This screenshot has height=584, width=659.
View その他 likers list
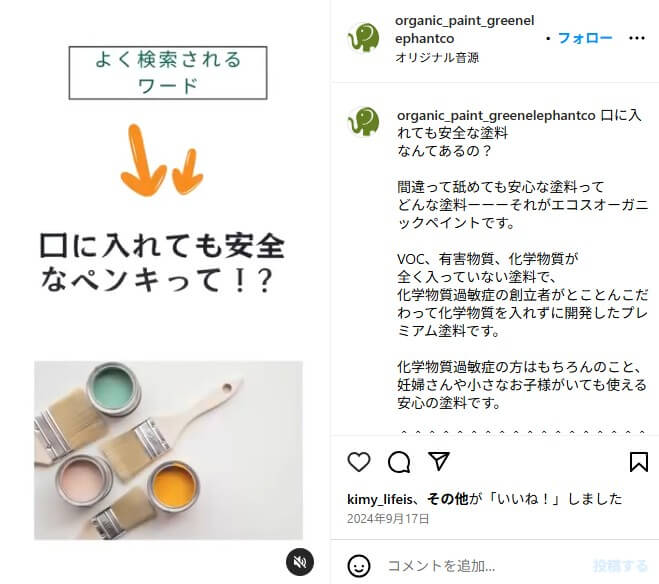point(448,499)
